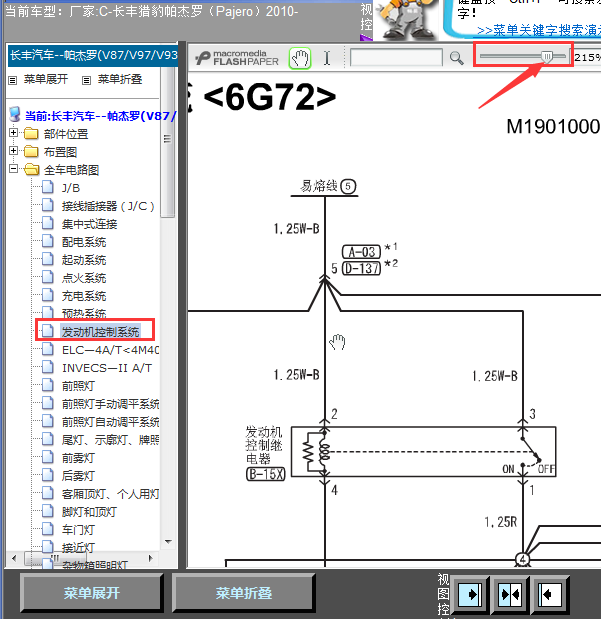Click the FlashPaper search text field
601x619 pixels.
pyautogui.click(x=396, y=58)
